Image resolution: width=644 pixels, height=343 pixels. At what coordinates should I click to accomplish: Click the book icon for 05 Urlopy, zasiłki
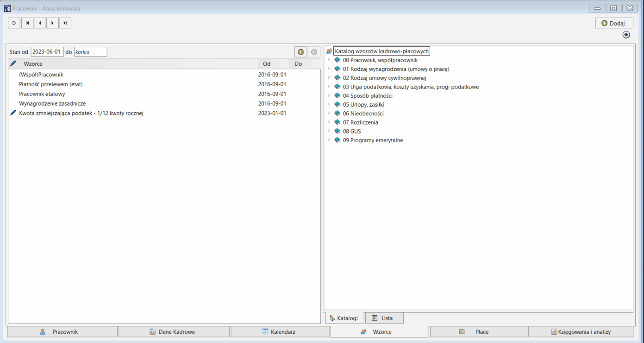[x=337, y=105]
